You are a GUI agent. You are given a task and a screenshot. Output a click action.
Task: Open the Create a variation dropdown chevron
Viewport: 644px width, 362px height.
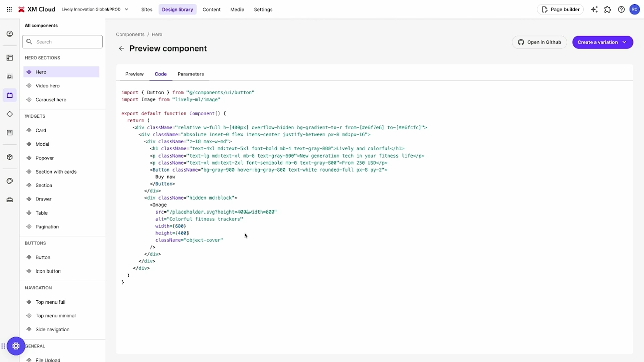[x=625, y=42]
